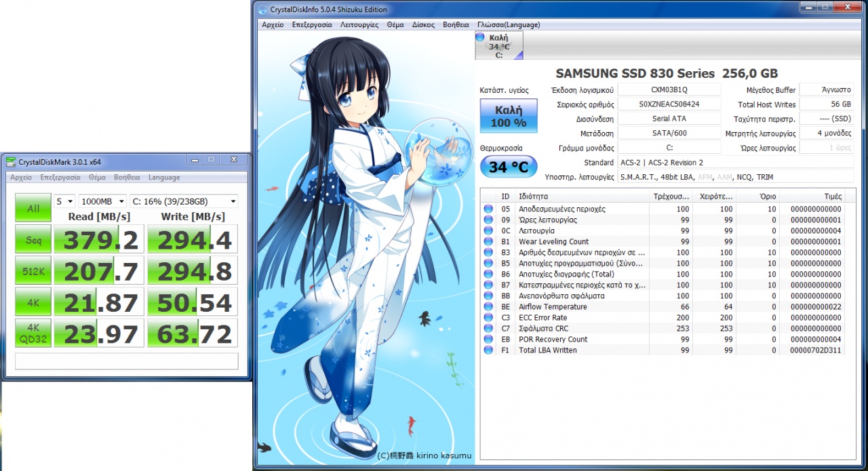Click status orb for attribute B6 row
868x471 pixels.
point(488,274)
